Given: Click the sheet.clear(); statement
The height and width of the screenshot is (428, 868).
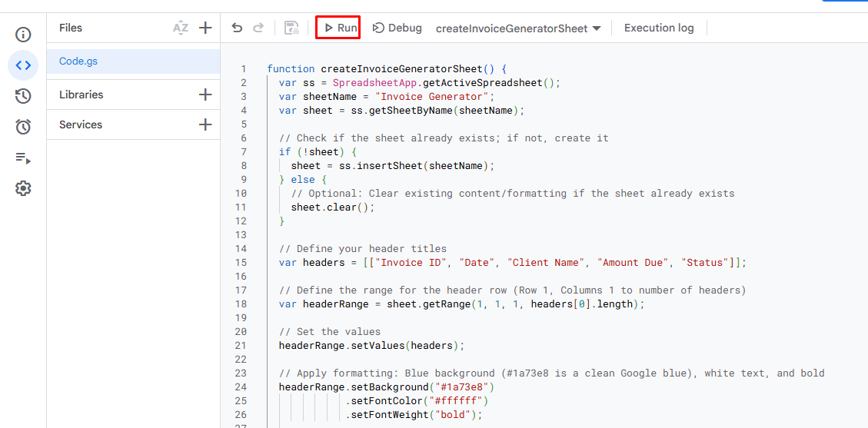Looking at the screenshot, I should click(x=333, y=207).
